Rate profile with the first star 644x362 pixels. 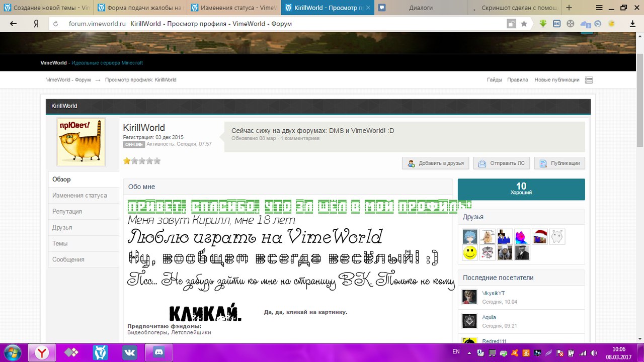tap(127, 161)
